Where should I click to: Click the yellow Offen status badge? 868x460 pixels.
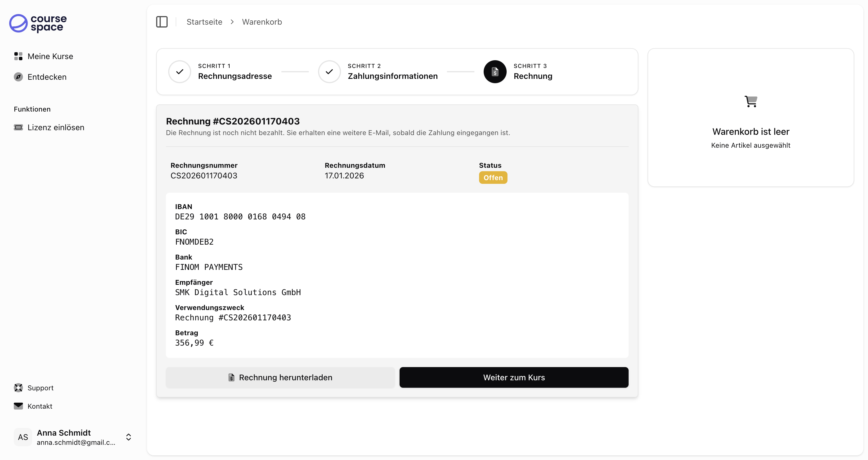click(493, 178)
